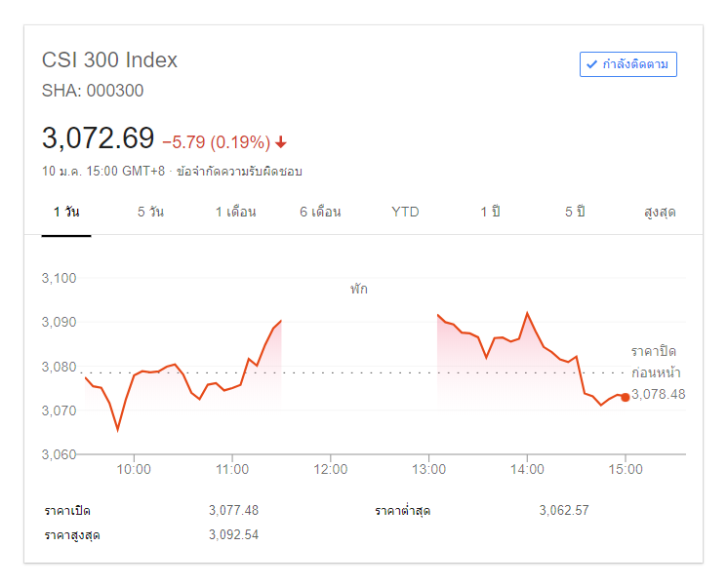Screen dimensions: 728x586
Task: Click the orange end-of-chart data point
Action: coord(625,397)
